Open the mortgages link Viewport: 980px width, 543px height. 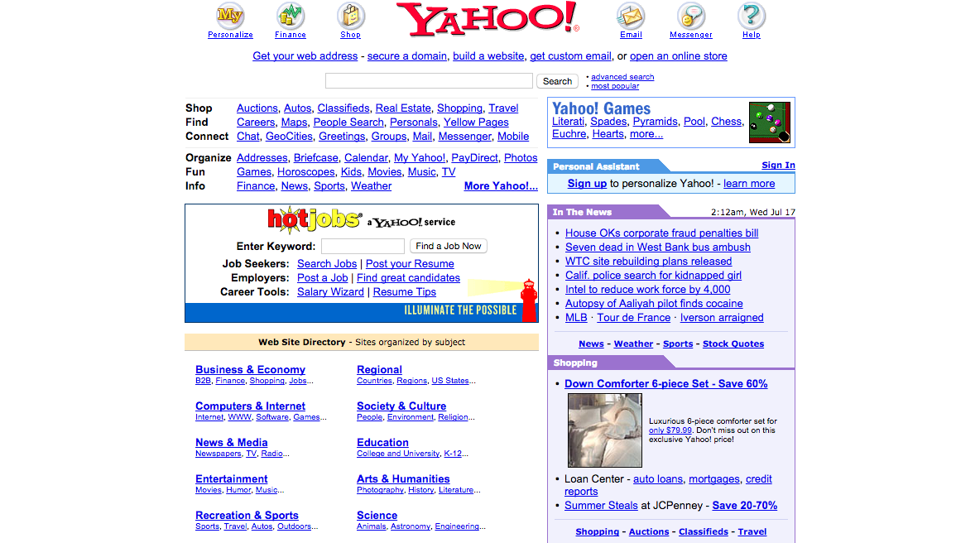714,479
